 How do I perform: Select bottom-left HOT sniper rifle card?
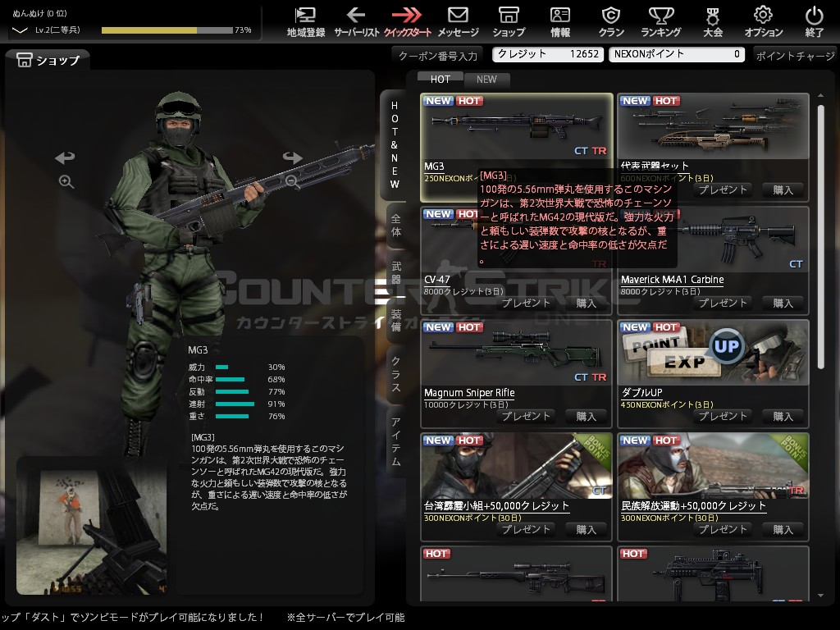[517, 573]
